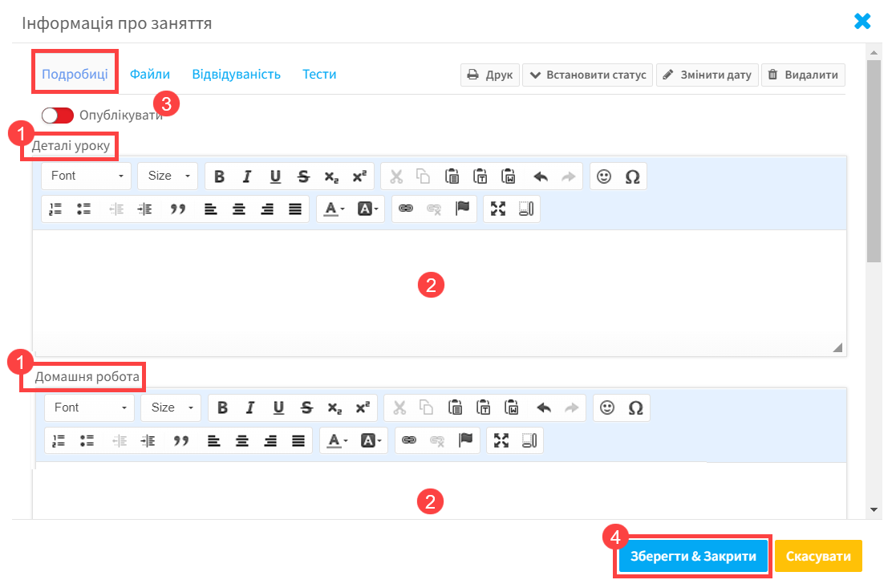Open background color picker in Деталі уроку editor
The image size is (896, 588).
pyautogui.click(x=367, y=209)
